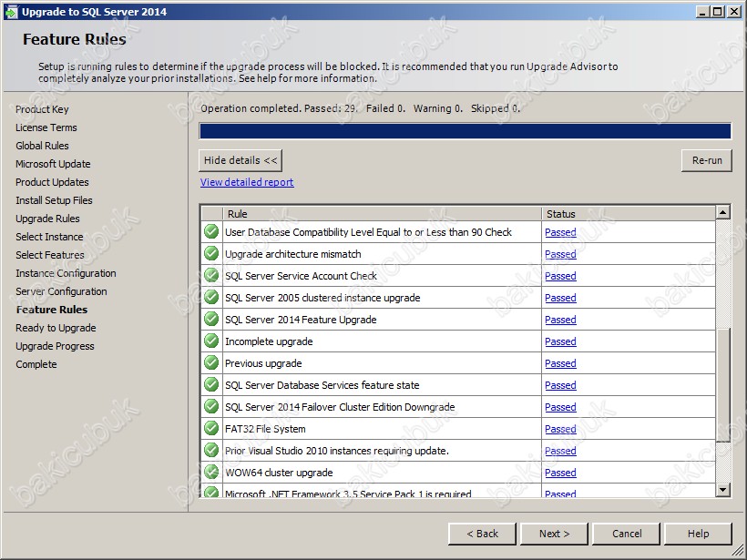Click the rule list scroll up arrow
Screen dimensions: 747x560
pos(722,212)
